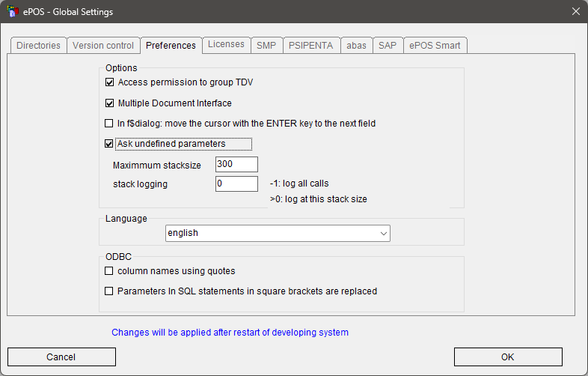588x376 pixels.
Task: Select the SAP tab
Action: point(388,46)
